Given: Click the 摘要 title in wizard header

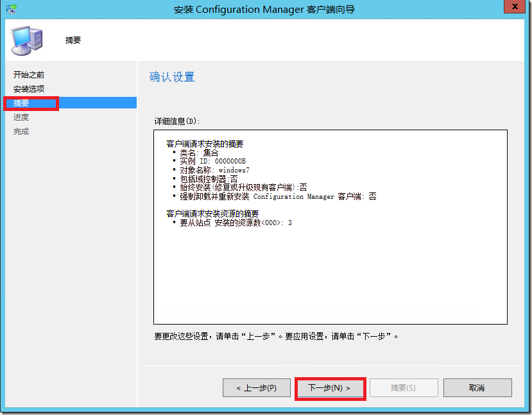Looking at the screenshot, I should [73, 40].
